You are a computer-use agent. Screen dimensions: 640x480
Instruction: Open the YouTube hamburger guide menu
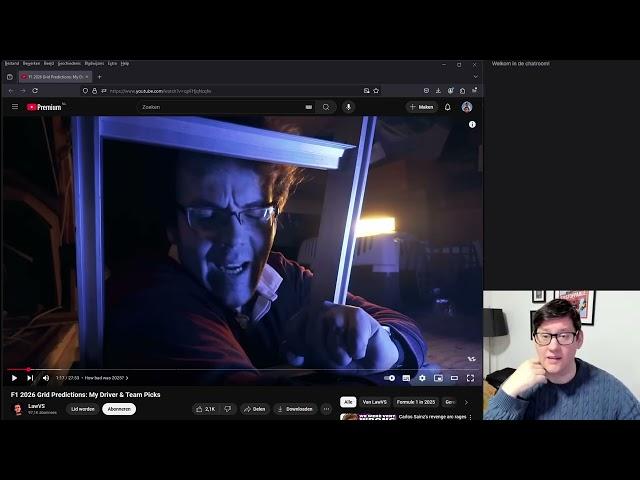point(15,107)
